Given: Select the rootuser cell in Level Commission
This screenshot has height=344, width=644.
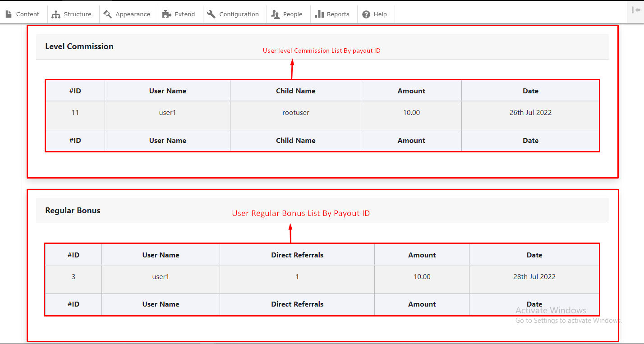Looking at the screenshot, I should 295,113.
